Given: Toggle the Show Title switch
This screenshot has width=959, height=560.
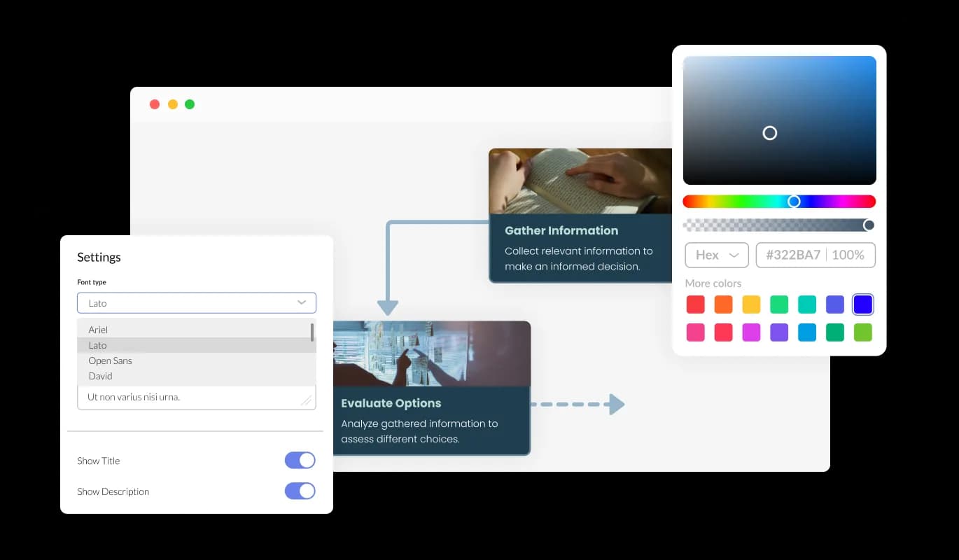Looking at the screenshot, I should (300, 461).
